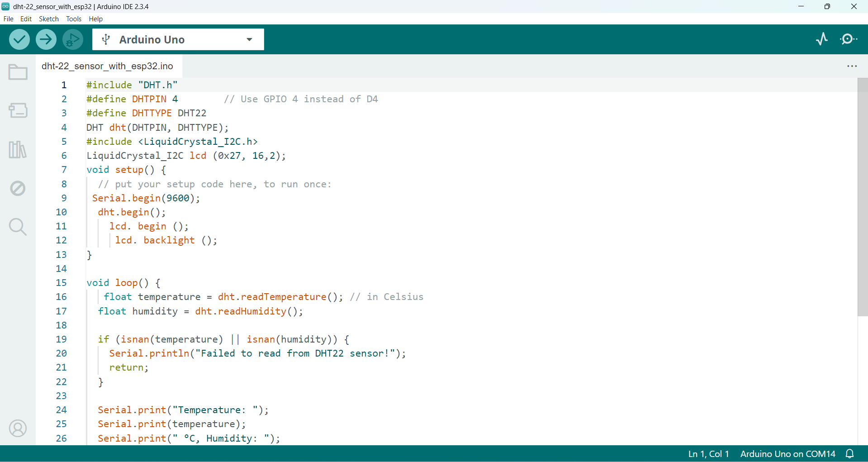The image size is (868, 462).
Task: Click the 'return;' statement
Action: (x=128, y=367)
